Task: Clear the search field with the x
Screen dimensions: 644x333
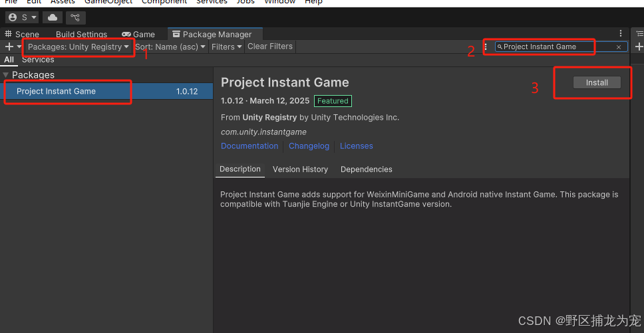Action: pyautogui.click(x=619, y=47)
